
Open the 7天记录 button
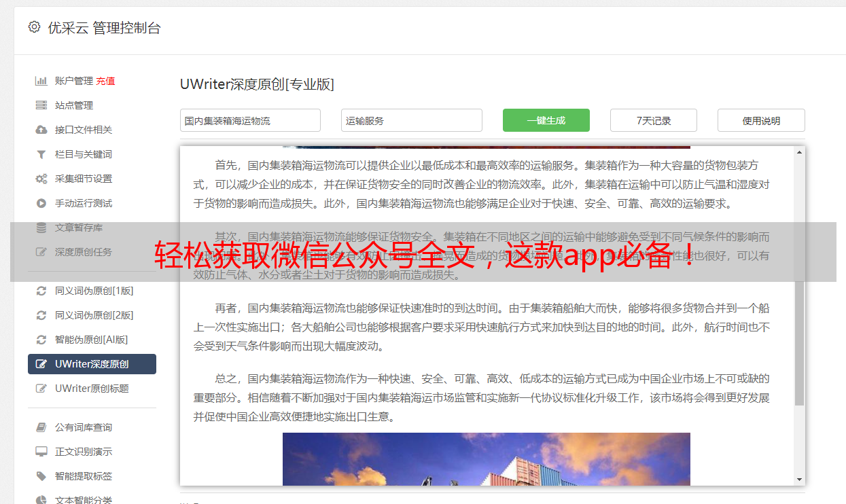(x=654, y=120)
